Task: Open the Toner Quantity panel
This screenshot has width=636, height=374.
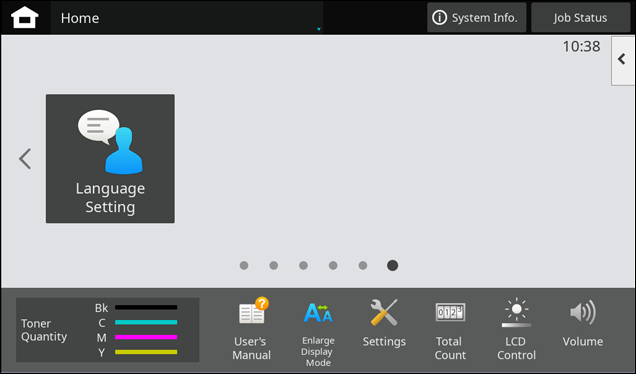Action: pos(107,330)
